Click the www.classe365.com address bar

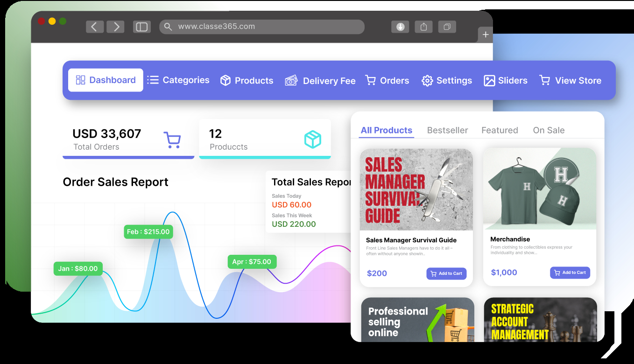click(x=261, y=27)
